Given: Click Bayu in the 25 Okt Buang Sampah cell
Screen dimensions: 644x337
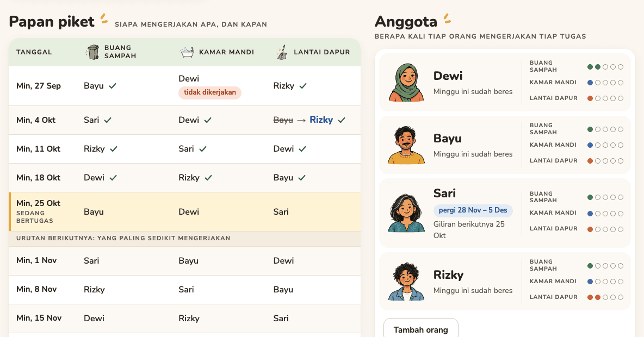Looking at the screenshot, I should click(x=94, y=212).
